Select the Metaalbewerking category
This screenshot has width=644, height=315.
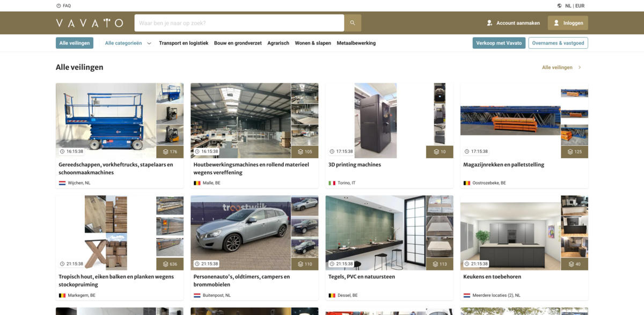356,43
